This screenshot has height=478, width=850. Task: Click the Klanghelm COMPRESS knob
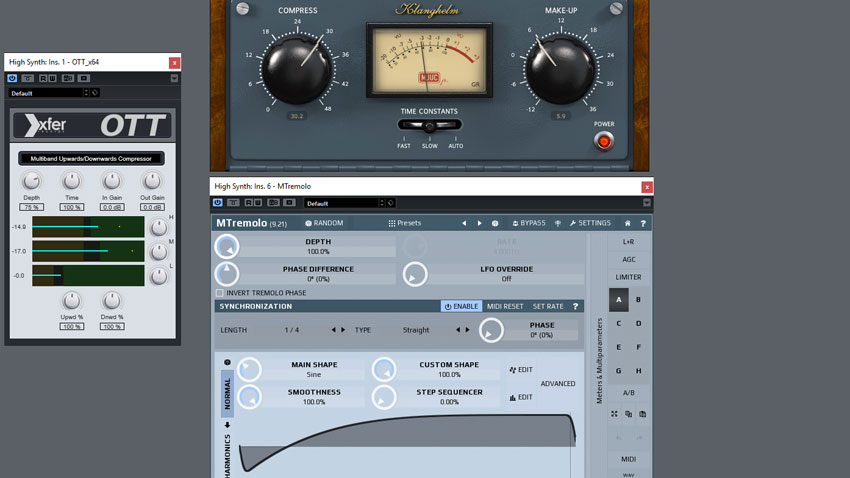[297, 69]
